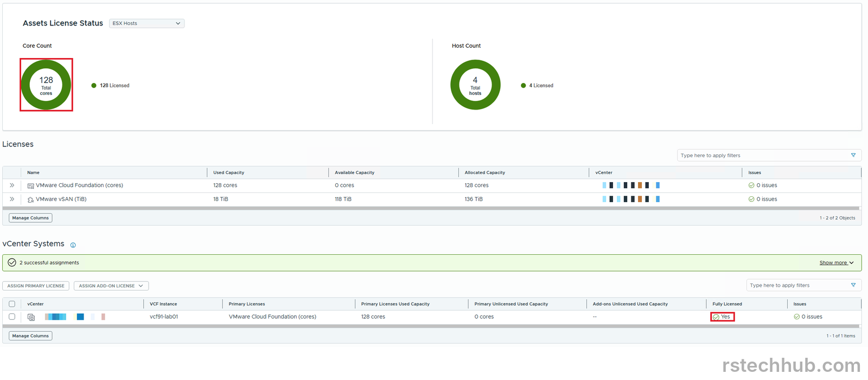The height and width of the screenshot is (380, 868).
Task: Click the 118 TiB available capacity cell
Action: coord(343,199)
